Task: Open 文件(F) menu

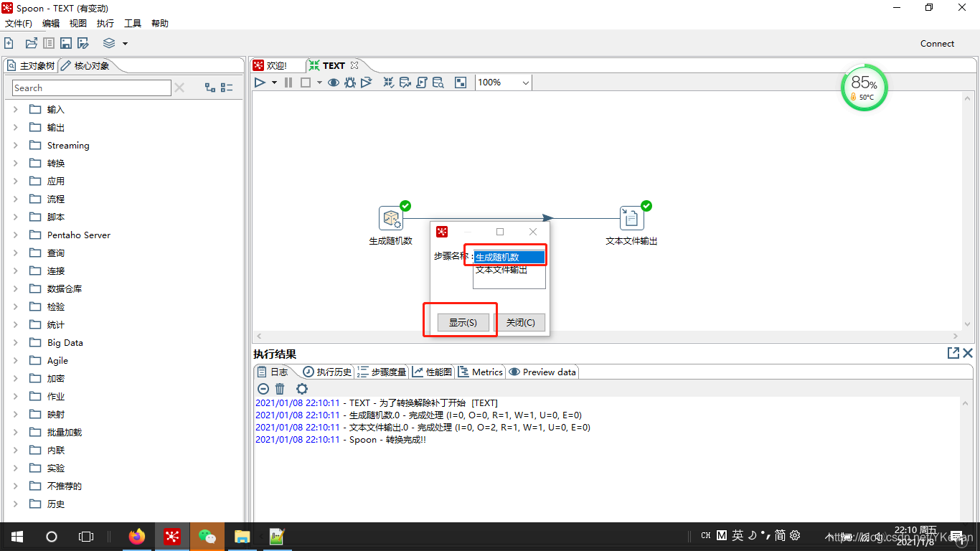Action: pos(19,24)
